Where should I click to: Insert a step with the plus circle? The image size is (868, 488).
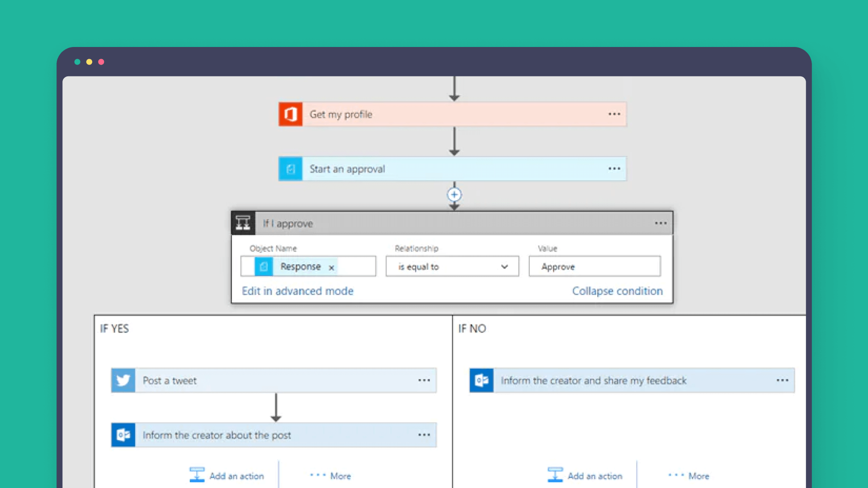click(454, 195)
